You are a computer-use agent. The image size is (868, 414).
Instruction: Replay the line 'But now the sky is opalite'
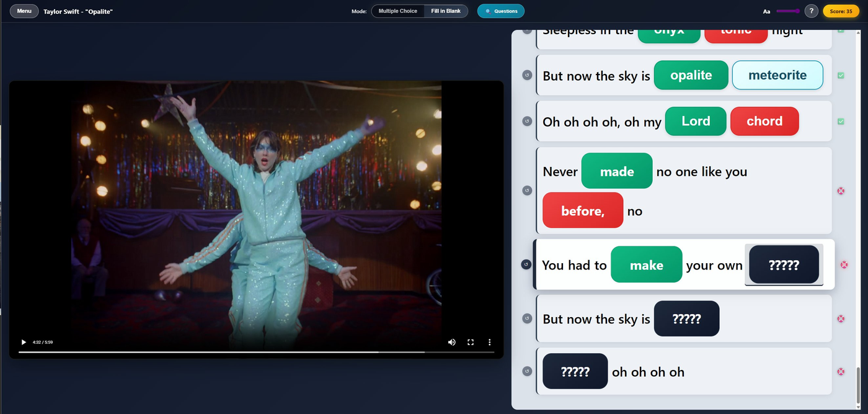click(x=527, y=75)
